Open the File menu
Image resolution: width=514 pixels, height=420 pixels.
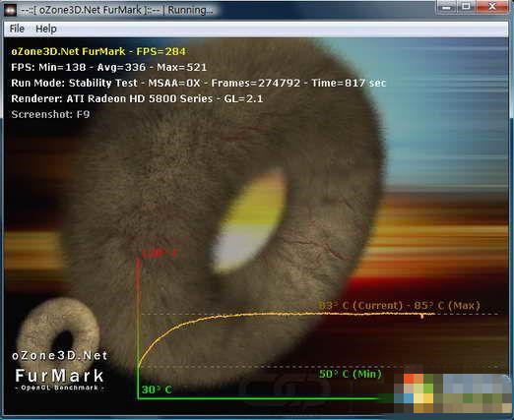click(x=17, y=29)
